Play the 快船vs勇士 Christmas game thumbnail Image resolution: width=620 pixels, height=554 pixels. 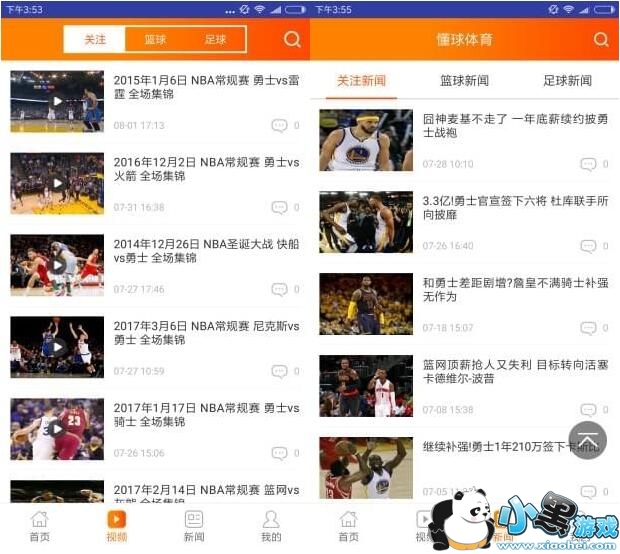coord(57,265)
